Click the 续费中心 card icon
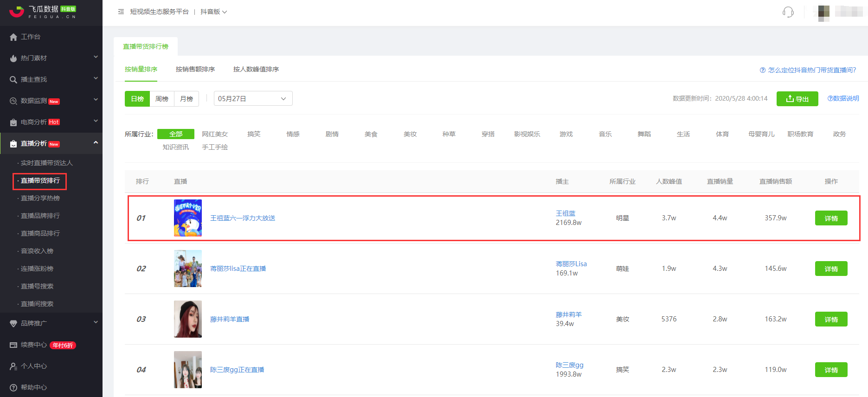The height and width of the screenshot is (397, 868). (x=13, y=345)
